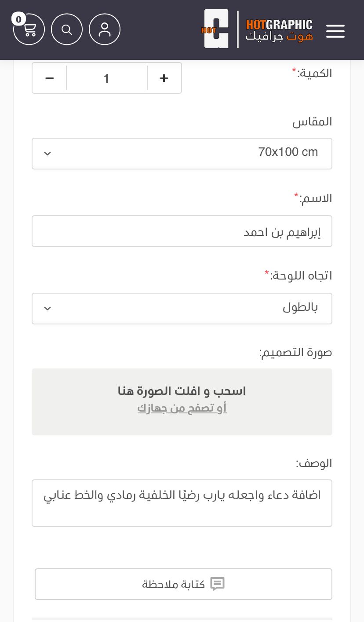Open the اتجاه اللوحة dropdown showing بالطول
This screenshot has width=364, height=622.
(182, 308)
